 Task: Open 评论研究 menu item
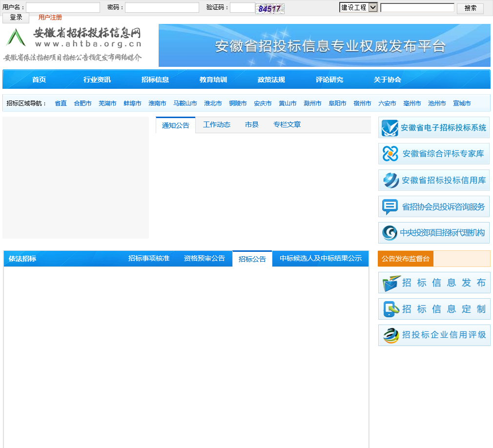tap(329, 80)
